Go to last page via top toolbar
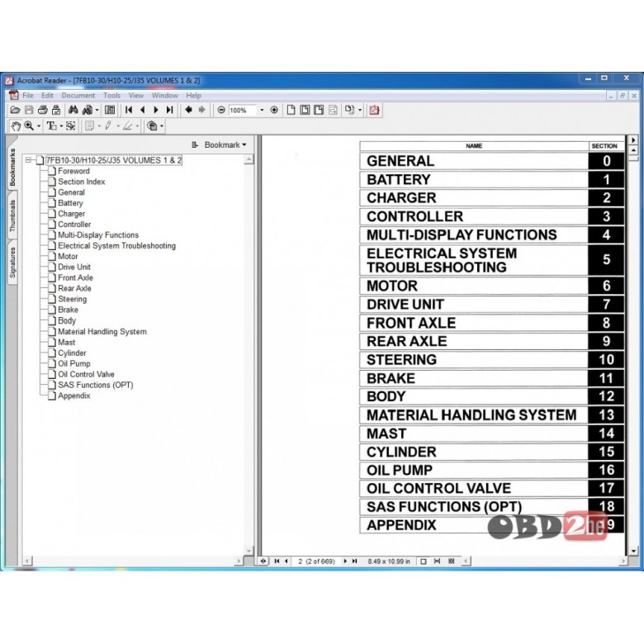Screen dimensions: 644x644 [169, 110]
